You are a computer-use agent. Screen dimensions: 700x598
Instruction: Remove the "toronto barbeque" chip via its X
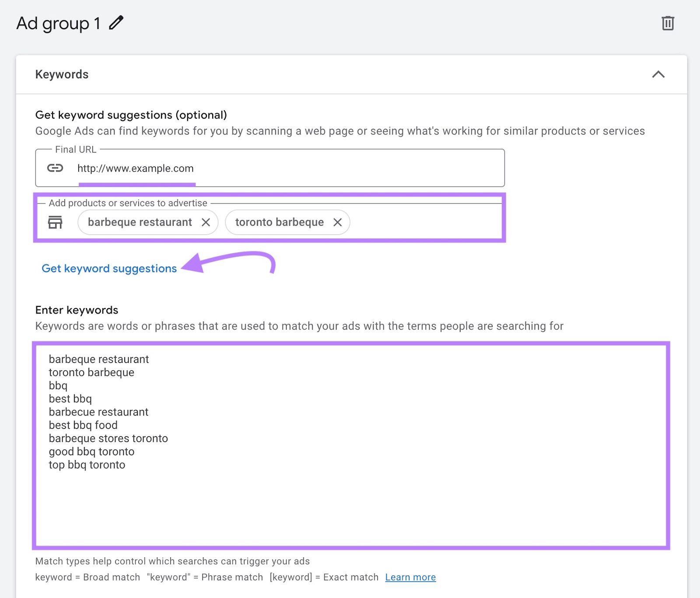coord(337,222)
